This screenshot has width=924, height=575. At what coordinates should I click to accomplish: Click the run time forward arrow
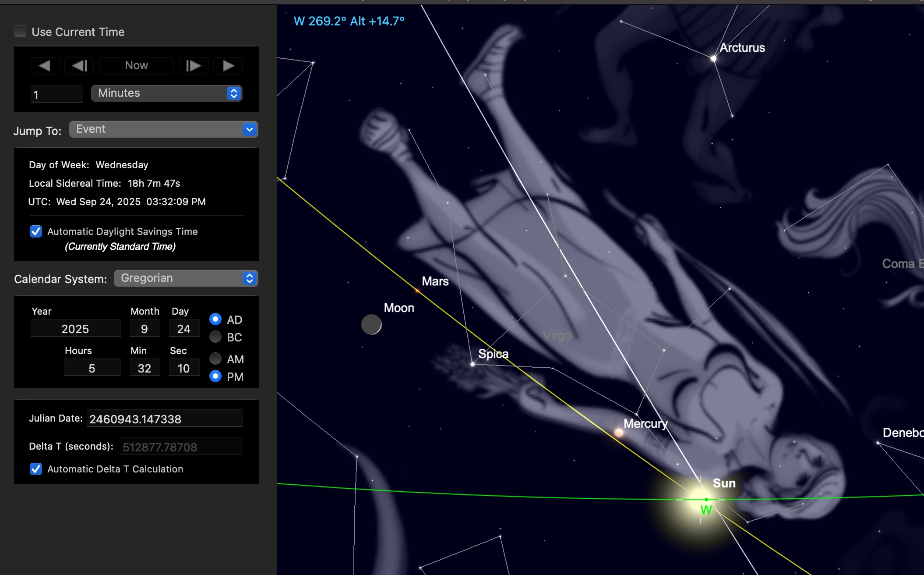click(x=228, y=66)
